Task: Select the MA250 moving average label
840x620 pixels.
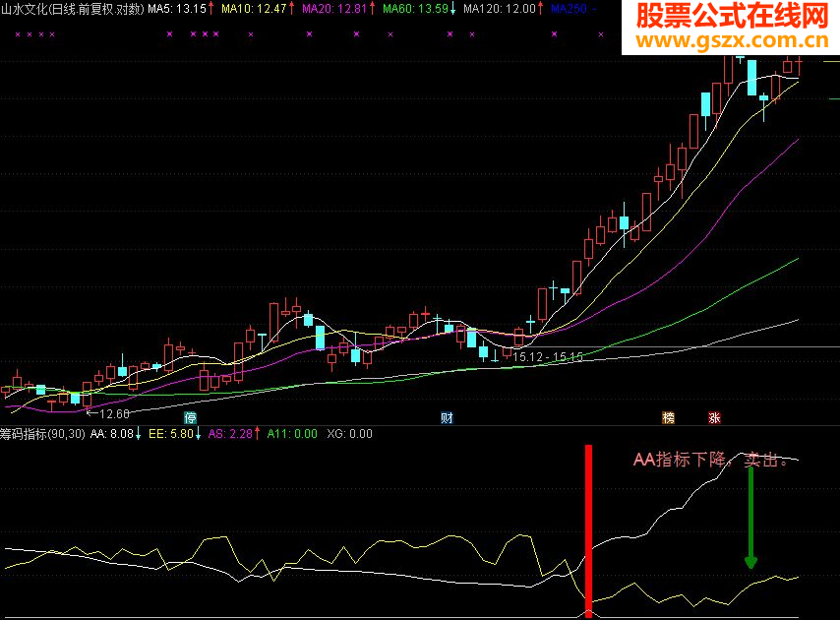Action: point(573,9)
